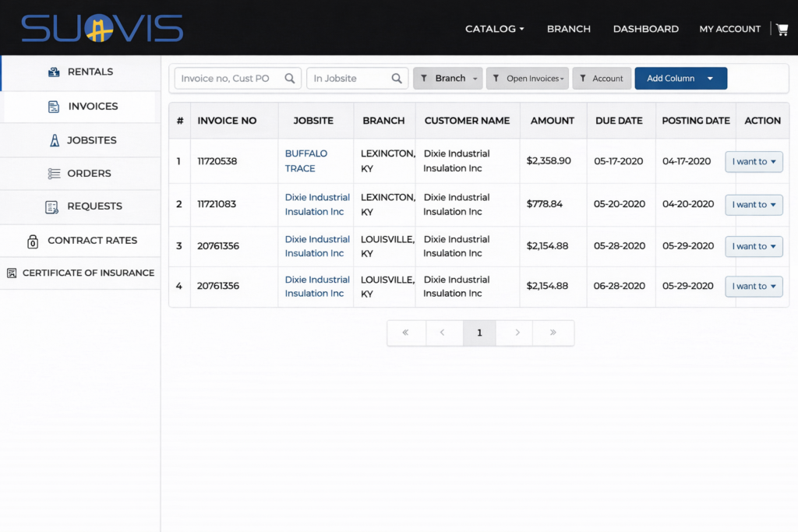Viewport: 798px width, 532px height.
Task: Select the Orders icon in the sidebar
Action: tap(53, 173)
